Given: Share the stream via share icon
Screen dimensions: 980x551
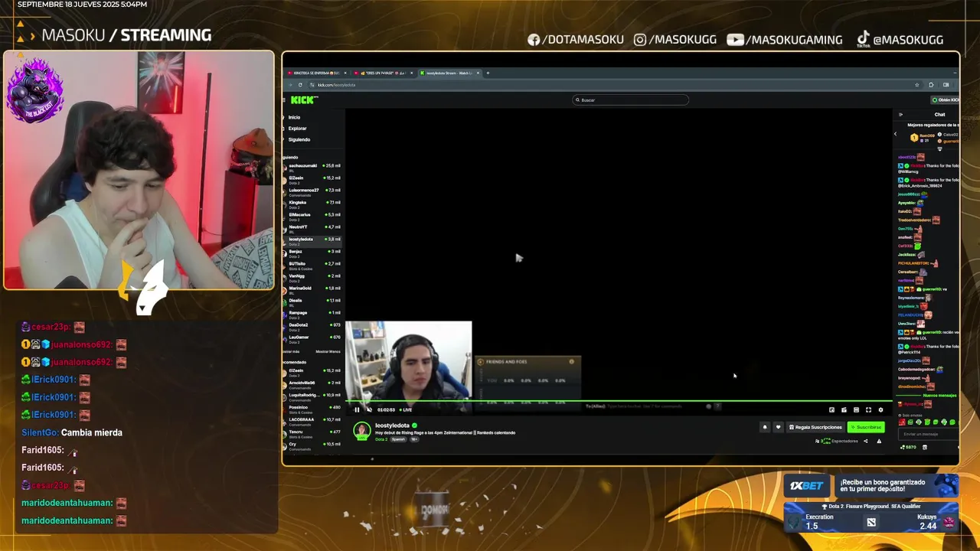Looking at the screenshot, I should (866, 441).
